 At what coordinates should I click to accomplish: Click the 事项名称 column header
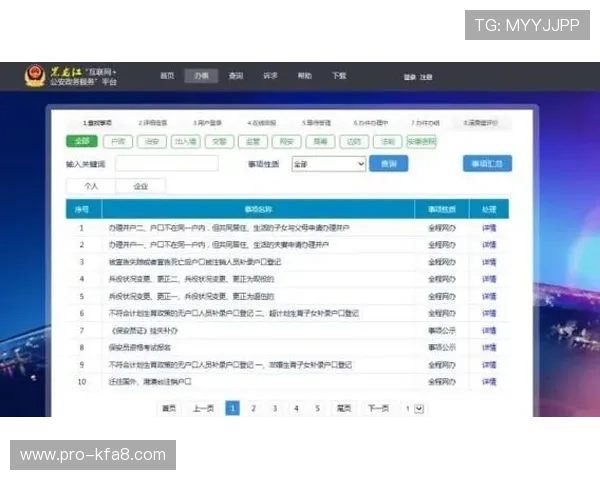point(258,209)
